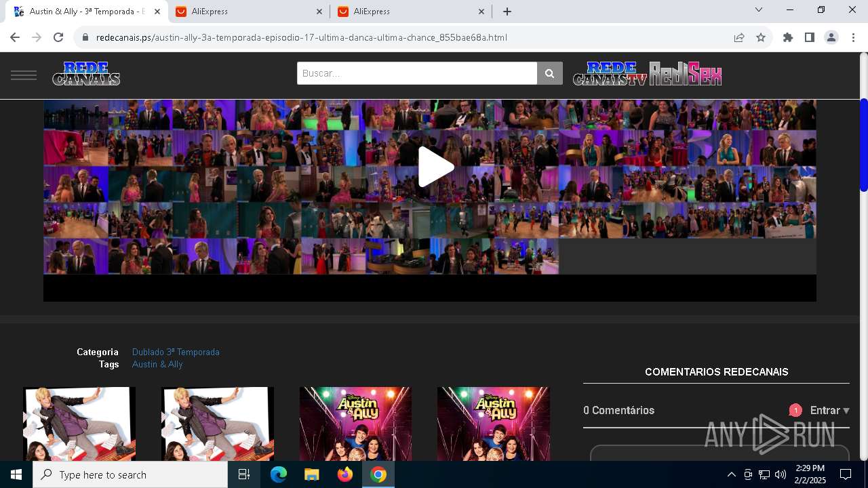Play the video with the play button
The image size is (868, 488).
pos(435,167)
